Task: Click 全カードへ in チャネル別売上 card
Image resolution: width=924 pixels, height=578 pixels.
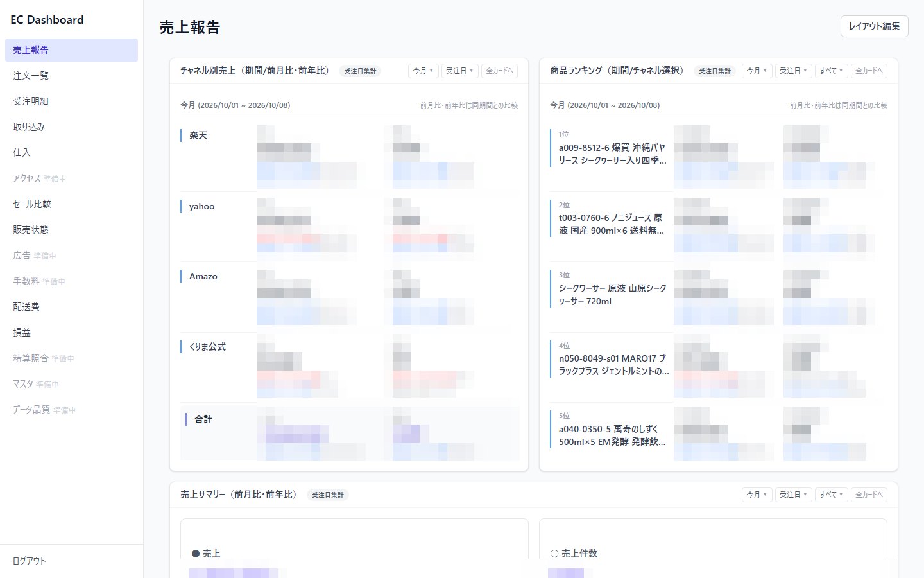Action: (499, 71)
